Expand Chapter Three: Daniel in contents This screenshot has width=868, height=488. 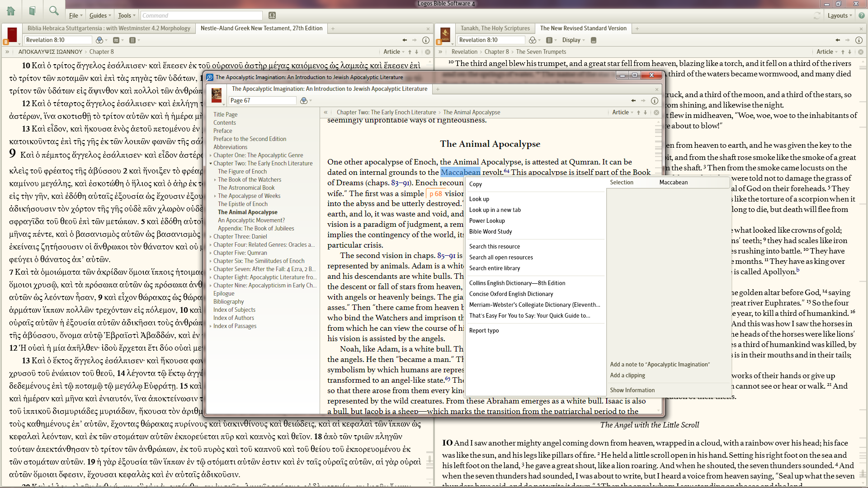[211, 237]
